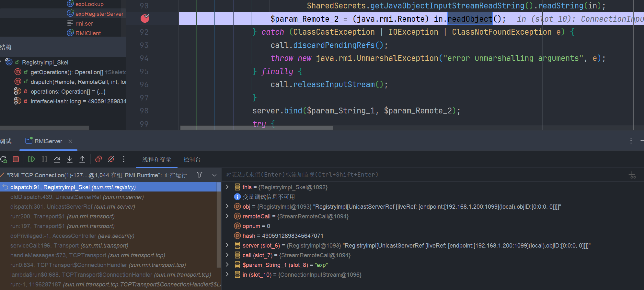The height and width of the screenshot is (290, 644).
Task: Click the discardPendingRefs call in editor
Action: [334, 45]
